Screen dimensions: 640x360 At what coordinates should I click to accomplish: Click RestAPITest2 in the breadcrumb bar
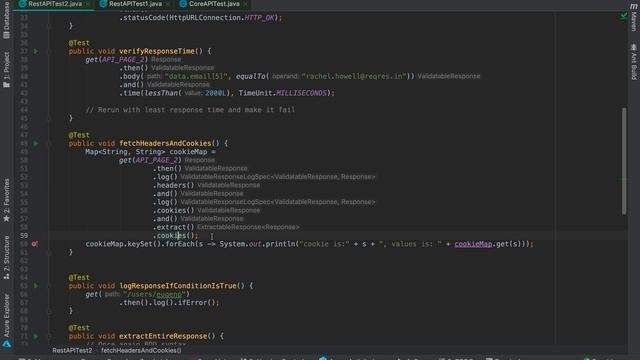point(72,350)
